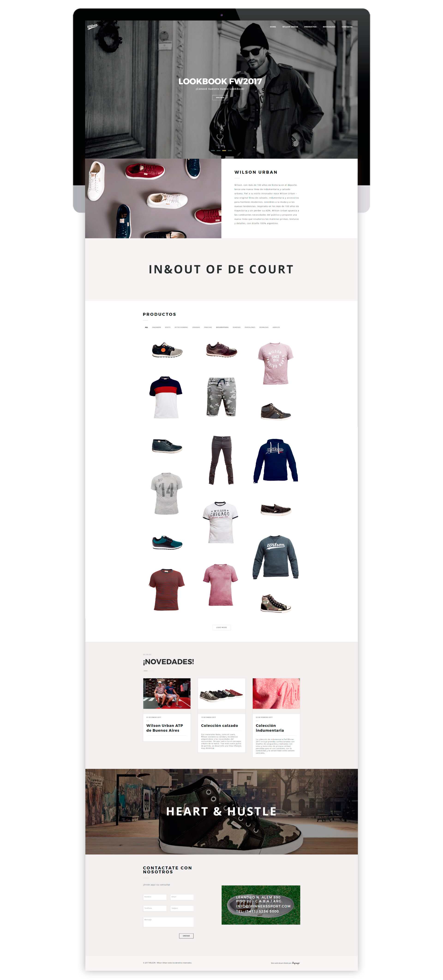Open the teal running sneaker product

167,542
